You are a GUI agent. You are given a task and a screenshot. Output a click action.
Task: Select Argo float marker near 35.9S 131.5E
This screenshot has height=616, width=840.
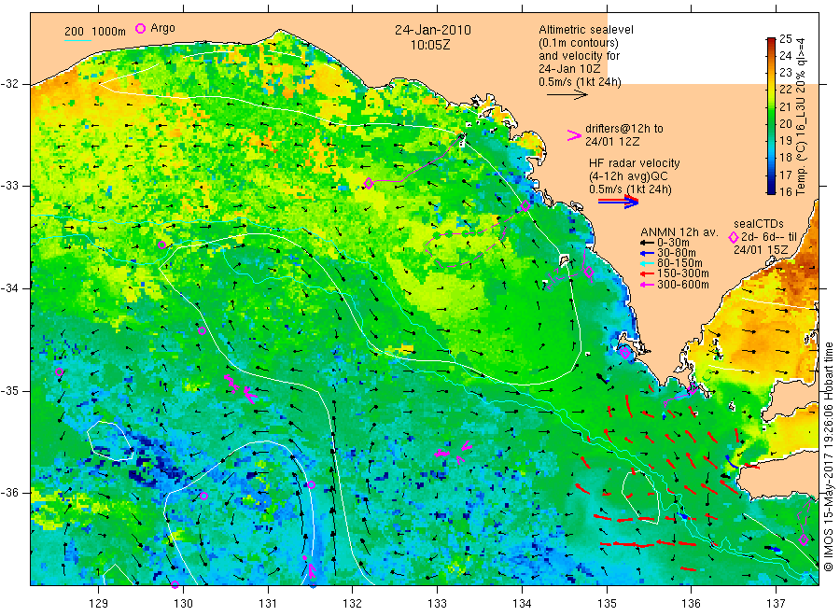pyautogui.click(x=311, y=484)
